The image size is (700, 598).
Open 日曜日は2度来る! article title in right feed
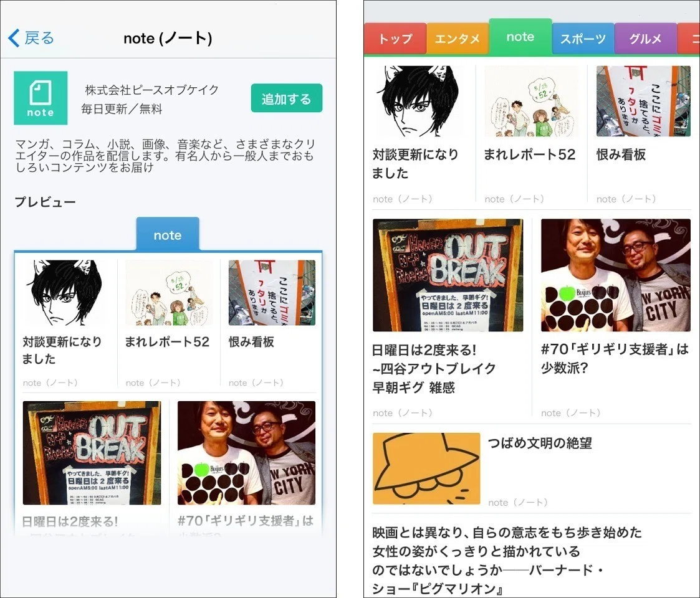[x=434, y=369]
